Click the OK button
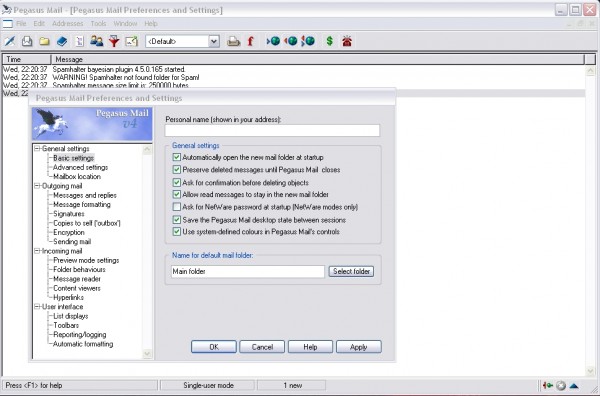 point(214,347)
